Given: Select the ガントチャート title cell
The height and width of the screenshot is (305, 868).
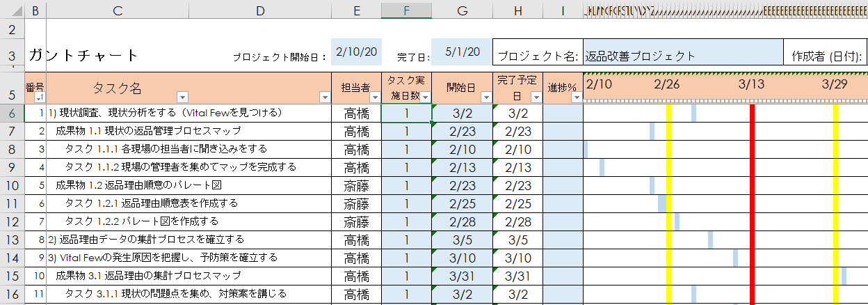Looking at the screenshot, I should coord(83,56).
